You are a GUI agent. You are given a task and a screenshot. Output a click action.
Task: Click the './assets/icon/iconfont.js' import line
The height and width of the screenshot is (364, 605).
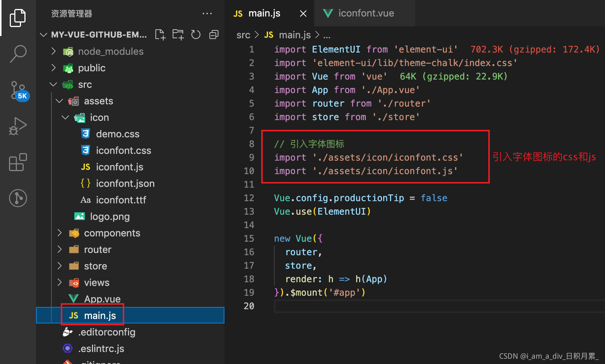point(366,171)
